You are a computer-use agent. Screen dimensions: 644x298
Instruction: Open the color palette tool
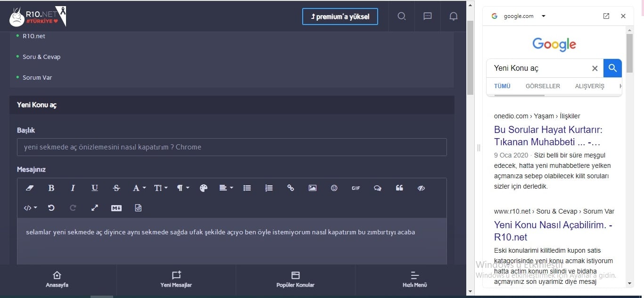click(x=204, y=188)
